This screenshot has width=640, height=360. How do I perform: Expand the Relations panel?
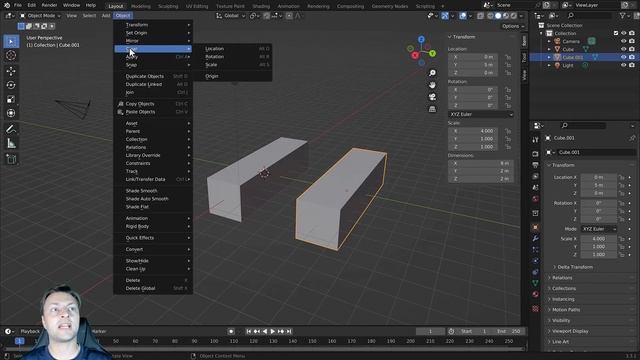(x=562, y=278)
